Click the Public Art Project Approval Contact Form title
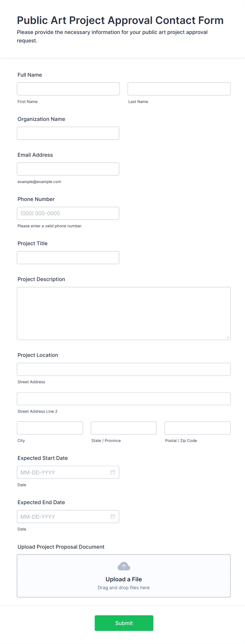Screen dimensions: 245x644 click(x=120, y=20)
